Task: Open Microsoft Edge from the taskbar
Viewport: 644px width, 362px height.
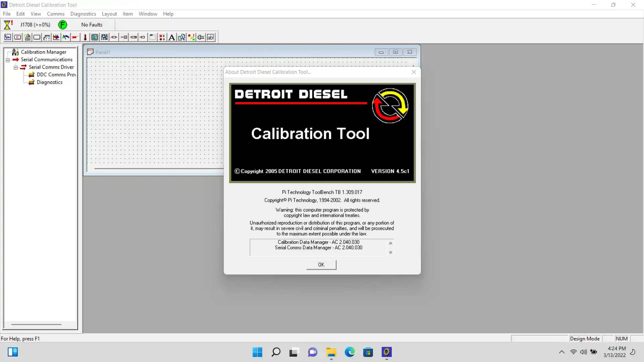Action: (x=350, y=352)
